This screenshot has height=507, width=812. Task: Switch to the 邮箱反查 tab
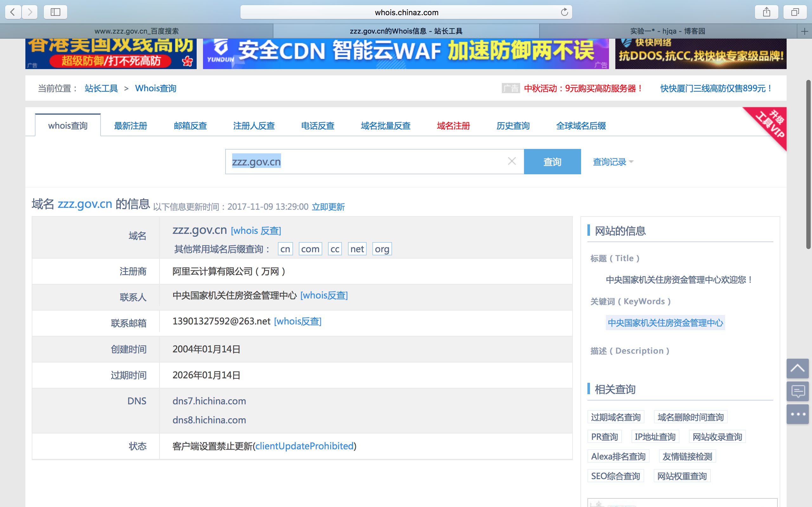pos(190,126)
